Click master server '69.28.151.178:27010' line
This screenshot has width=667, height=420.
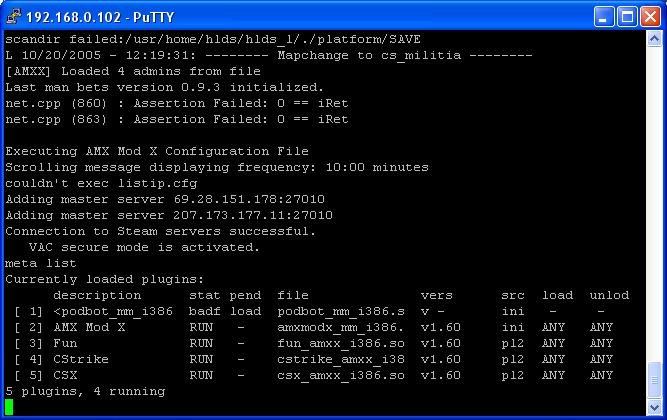165,199
